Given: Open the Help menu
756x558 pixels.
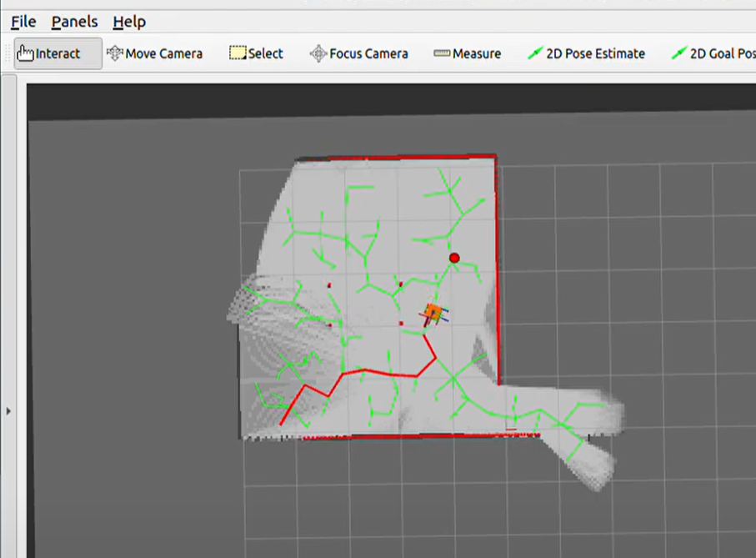Looking at the screenshot, I should 129,22.
